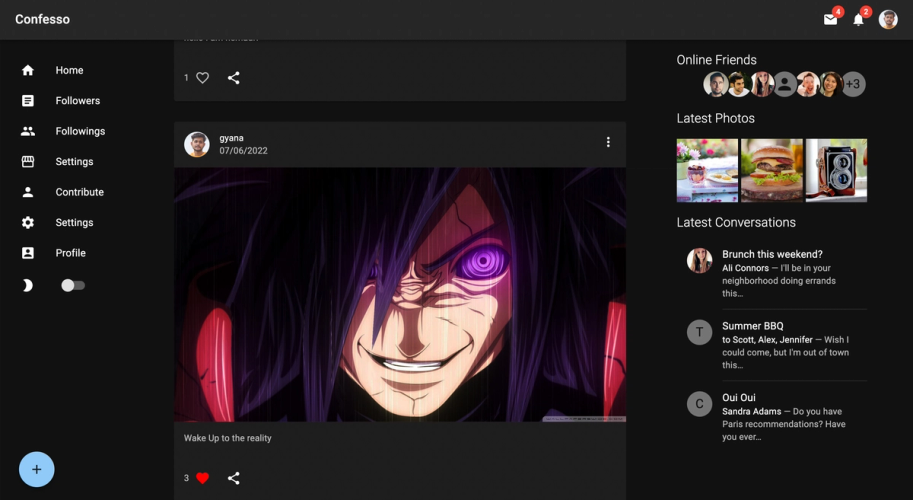Open gyana's username link
This screenshot has height=500, width=913.
231,138
